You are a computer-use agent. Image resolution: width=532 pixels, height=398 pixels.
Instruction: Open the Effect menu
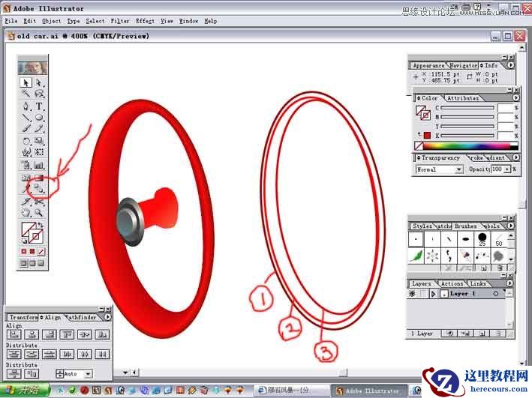pyautogui.click(x=146, y=21)
